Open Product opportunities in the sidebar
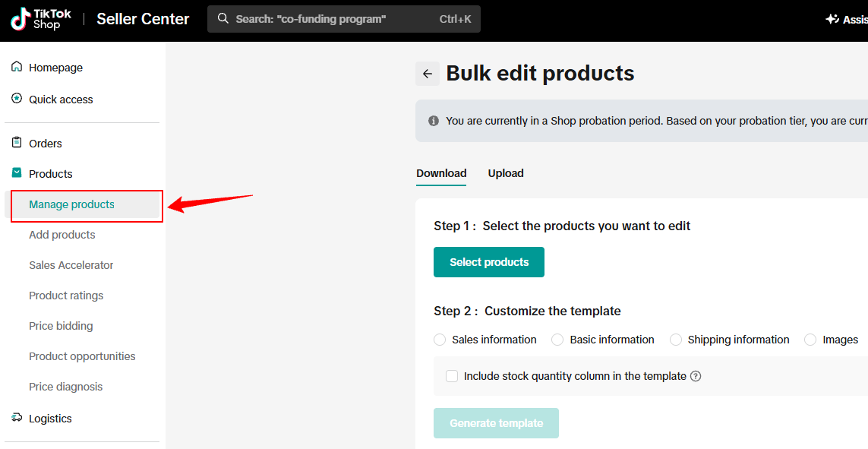The image size is (868, 449). (x=82, y=356)
